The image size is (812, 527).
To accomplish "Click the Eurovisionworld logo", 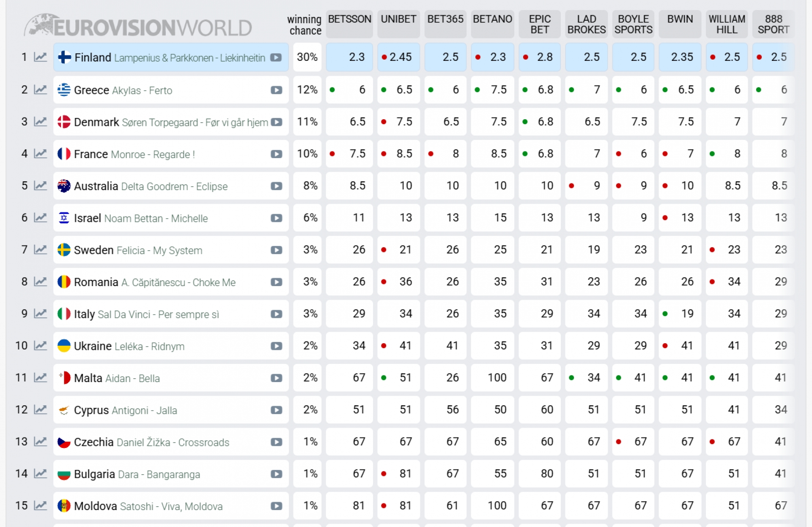I will pos(139,26).
